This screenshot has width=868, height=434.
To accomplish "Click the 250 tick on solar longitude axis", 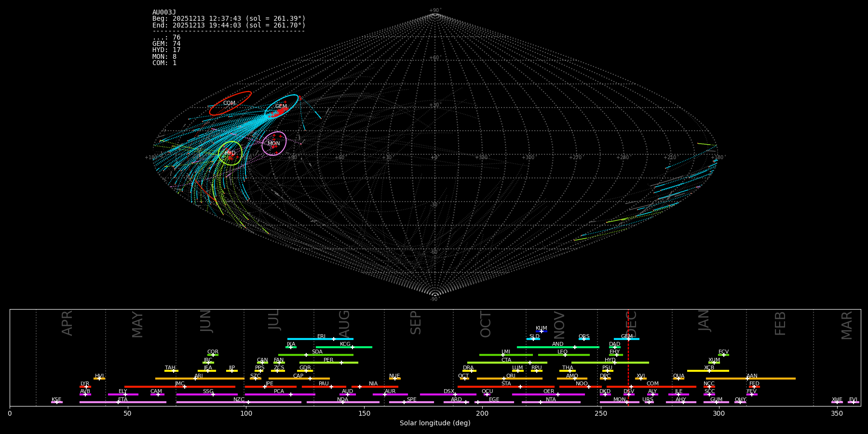I will [x=600, y=413].
